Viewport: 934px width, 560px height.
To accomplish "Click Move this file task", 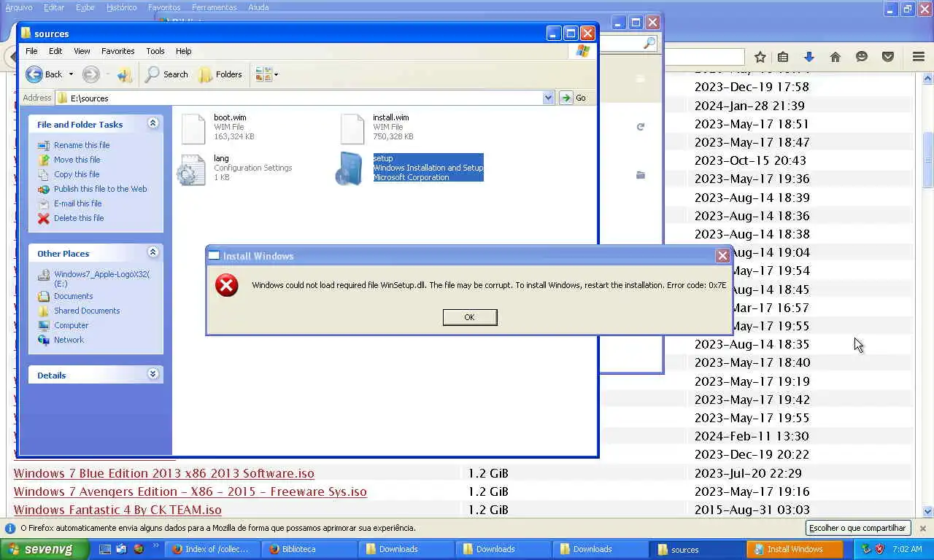I will tap(77, 160).
